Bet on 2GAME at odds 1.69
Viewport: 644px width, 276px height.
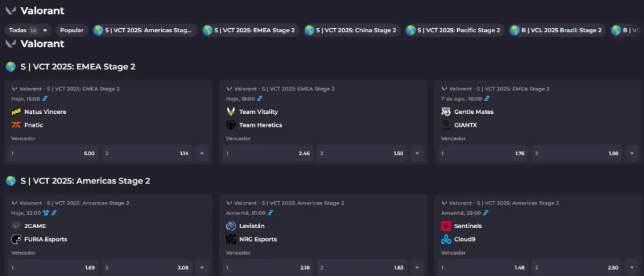pyautogui.click(x=53, y=268)
